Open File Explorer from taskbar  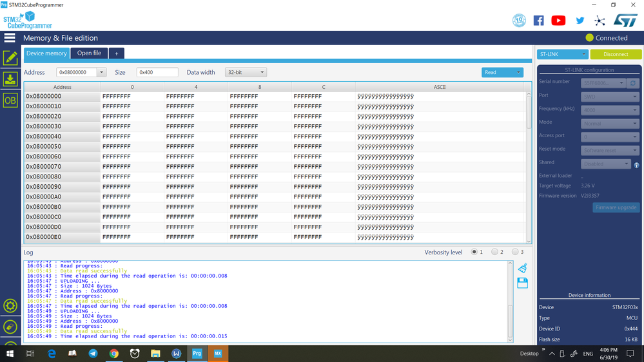pyautogui.click(x=155, y=354)
